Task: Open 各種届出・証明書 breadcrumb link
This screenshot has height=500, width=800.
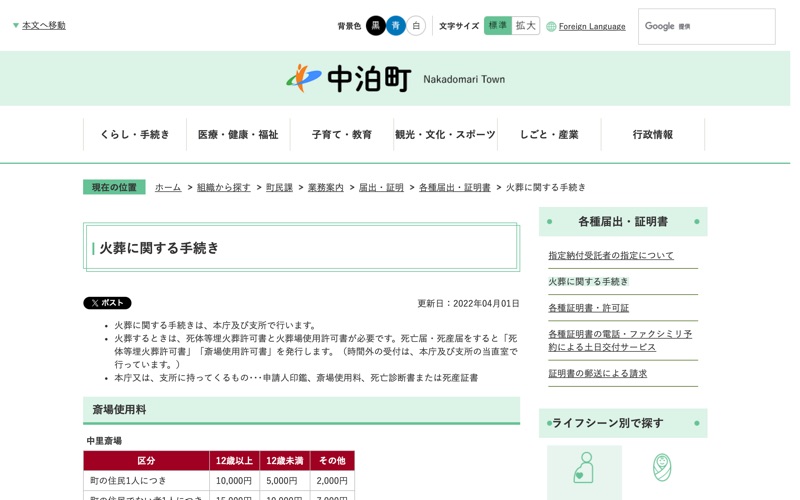Action: click(455, 187)
